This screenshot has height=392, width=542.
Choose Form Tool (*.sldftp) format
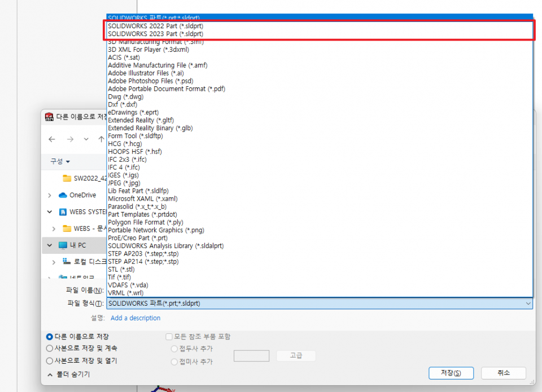coord(320,136)
